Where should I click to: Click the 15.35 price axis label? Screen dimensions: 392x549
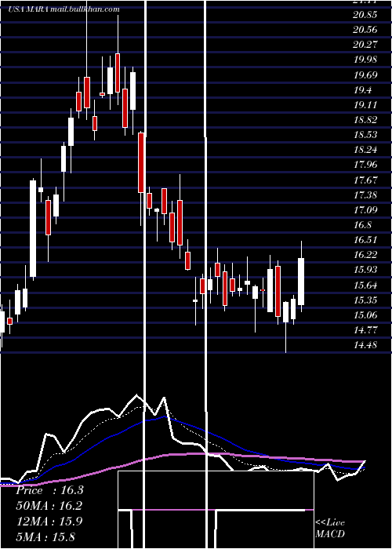pos(366,300)
